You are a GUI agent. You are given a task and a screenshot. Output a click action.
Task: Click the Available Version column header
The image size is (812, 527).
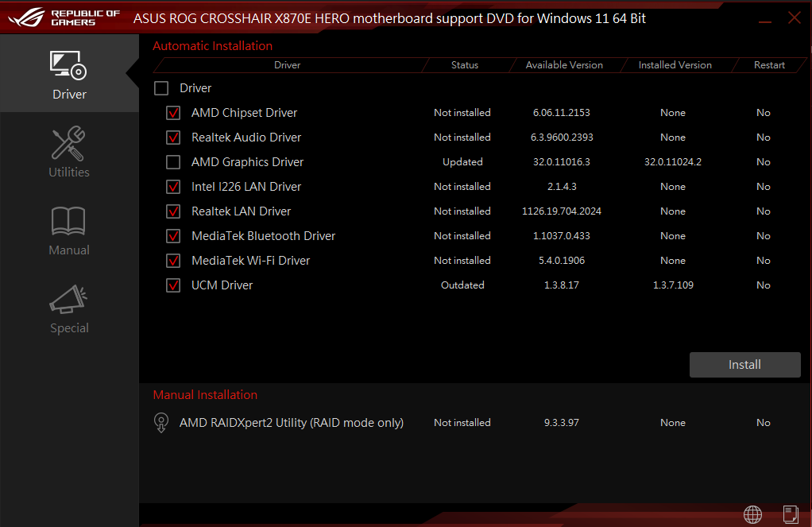click(x=564, y=64)
